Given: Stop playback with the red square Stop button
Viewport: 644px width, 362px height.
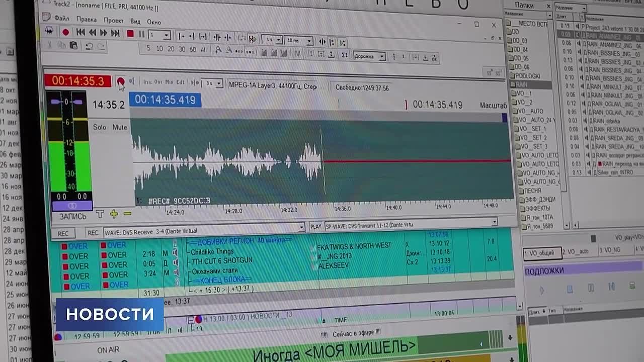Looking at the screenshot, I should (130, 34).
